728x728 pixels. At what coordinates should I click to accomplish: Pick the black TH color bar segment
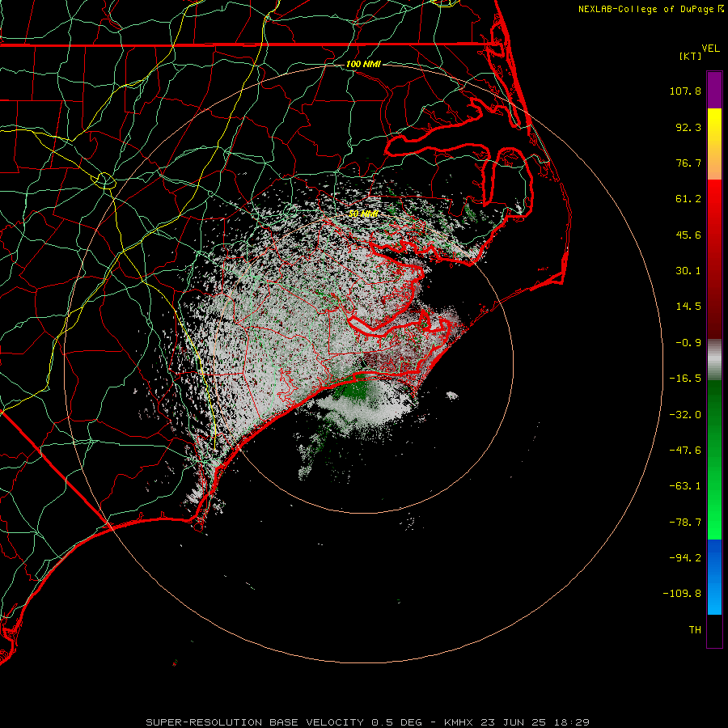point(714,631)
